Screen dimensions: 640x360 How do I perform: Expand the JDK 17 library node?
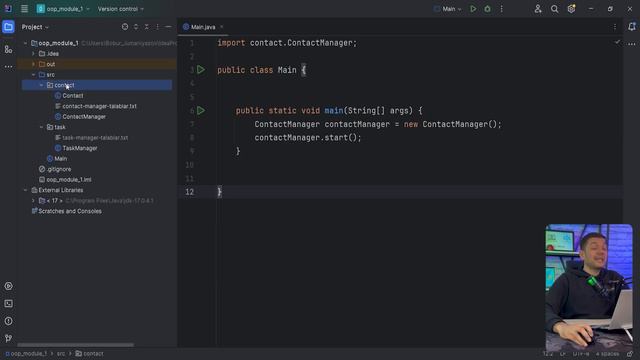pos(33,201)
